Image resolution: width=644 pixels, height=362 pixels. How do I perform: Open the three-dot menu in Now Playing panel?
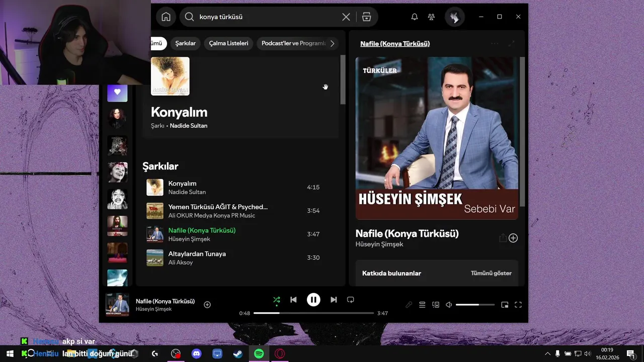[x=495, y=44]
